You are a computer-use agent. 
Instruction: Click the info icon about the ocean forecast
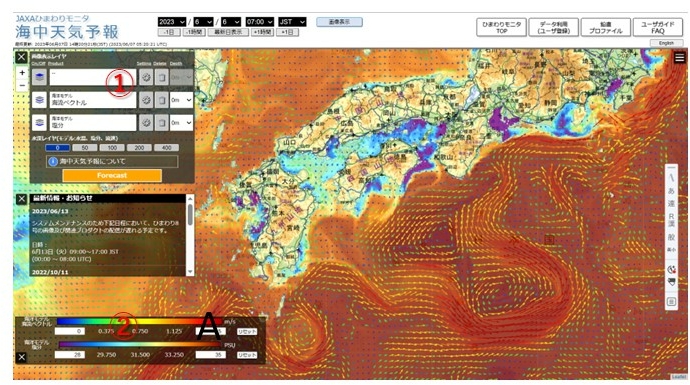click(x=53, y=161)
